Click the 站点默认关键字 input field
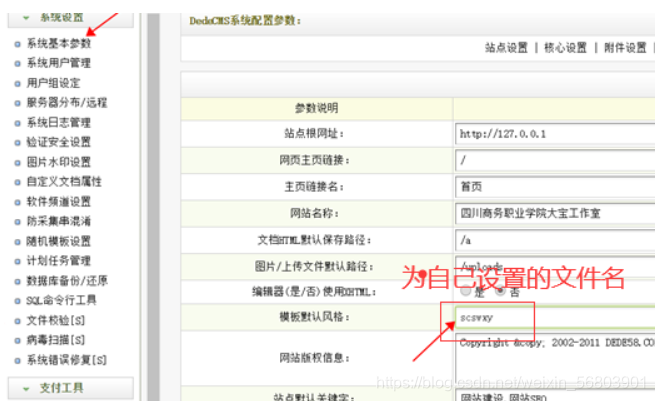This screenshot has width=655, height=401. coord(555,396)
